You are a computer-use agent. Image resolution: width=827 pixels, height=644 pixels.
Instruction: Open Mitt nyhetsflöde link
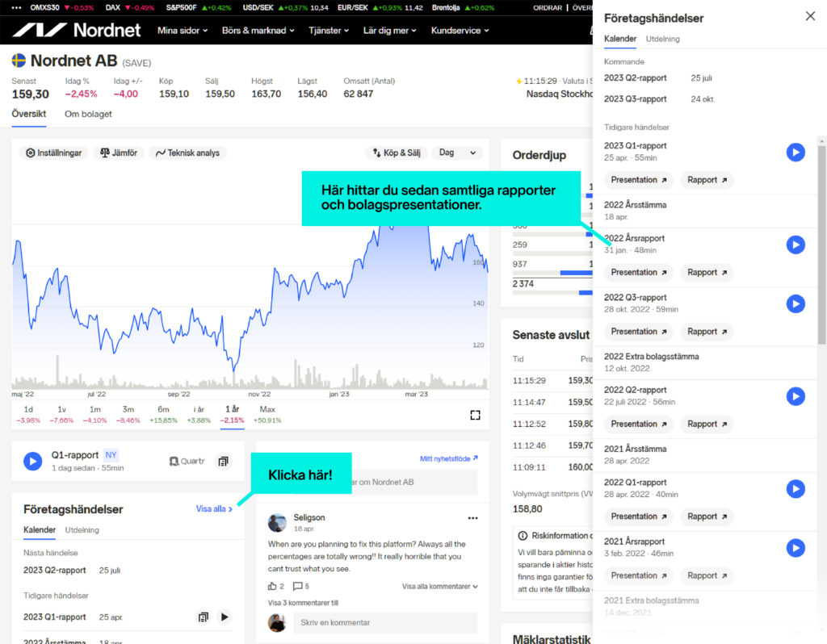pos(449,458)
